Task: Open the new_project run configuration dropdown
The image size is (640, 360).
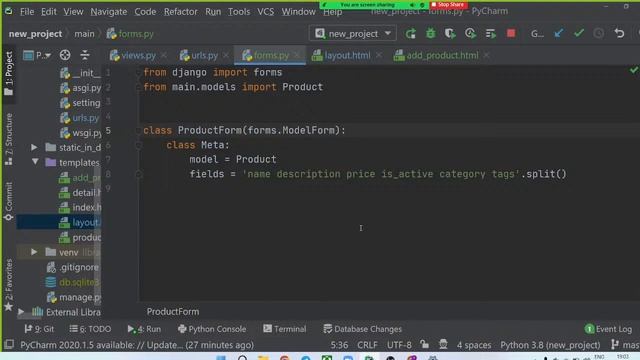Action: (x=353, y=33)
